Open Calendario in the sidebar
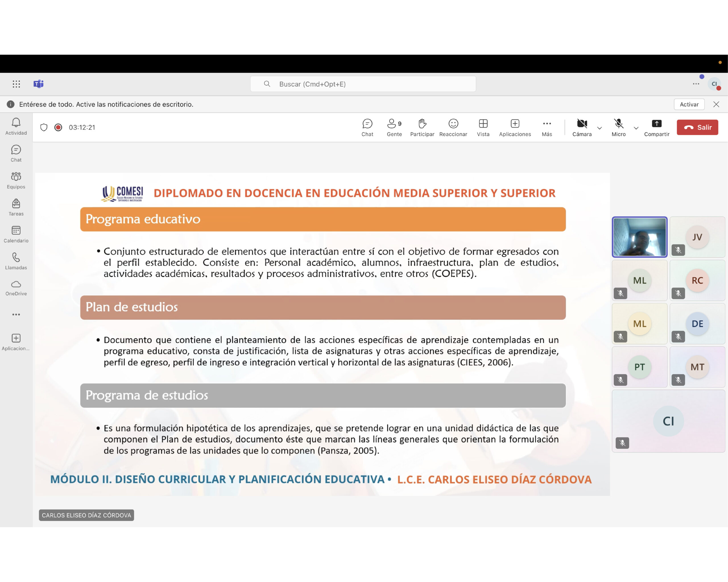The image size is (728, 582). click(x=16, y=234)
